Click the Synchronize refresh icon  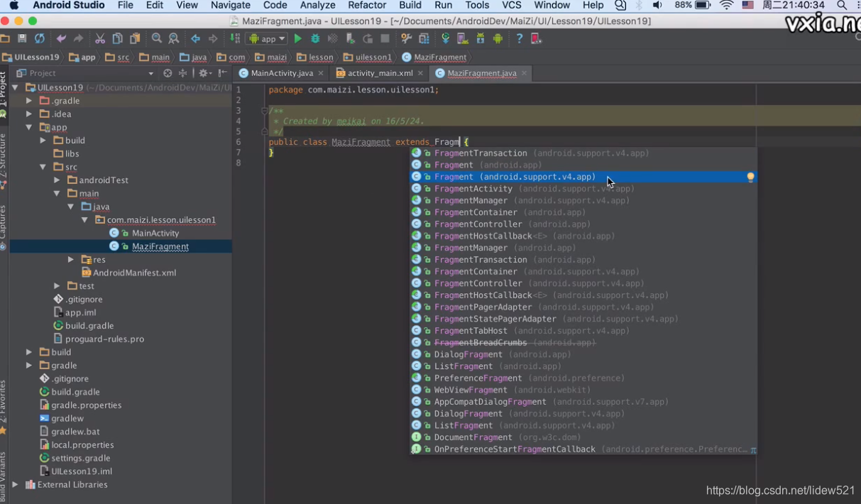tap(40, 38)
